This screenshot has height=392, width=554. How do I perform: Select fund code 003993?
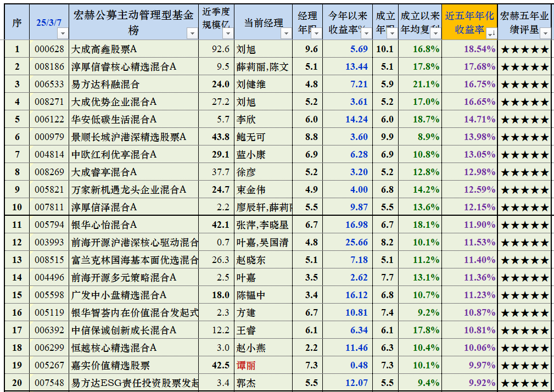49,243
